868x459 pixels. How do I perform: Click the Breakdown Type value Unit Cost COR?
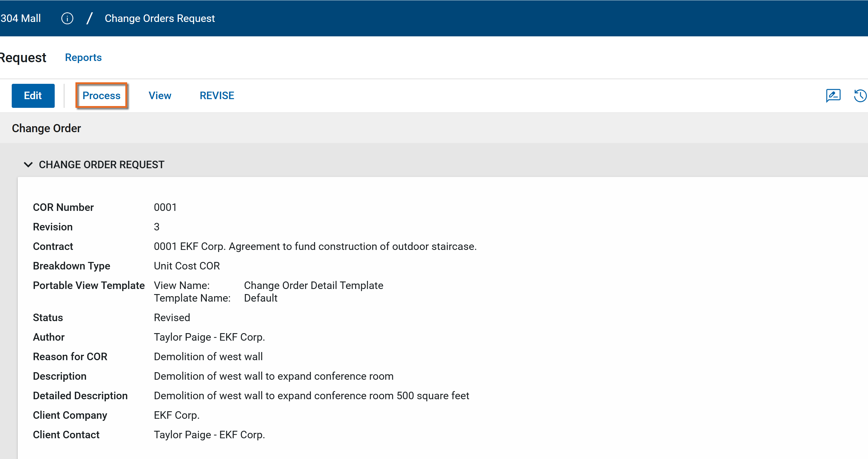[x=187, y=266]
